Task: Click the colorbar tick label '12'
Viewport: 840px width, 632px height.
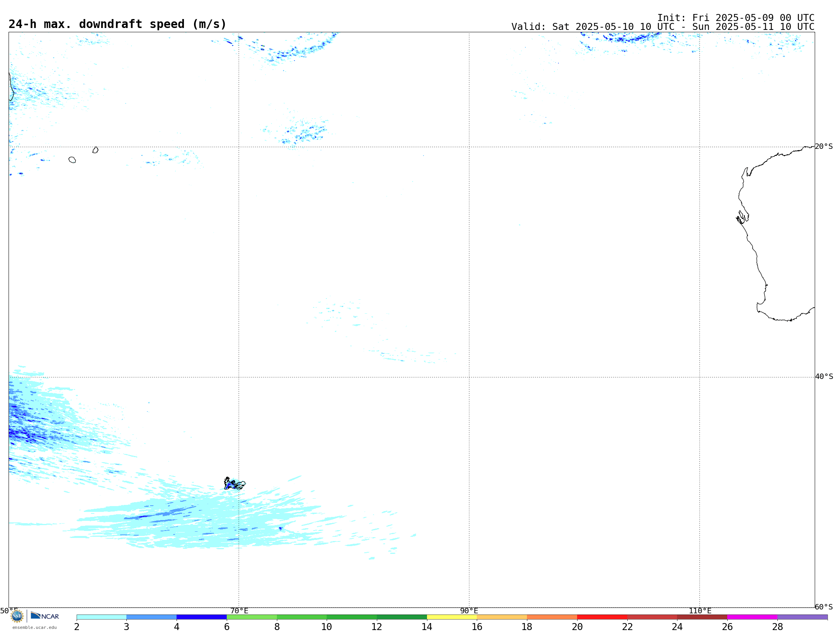Action: click(377, 627)
